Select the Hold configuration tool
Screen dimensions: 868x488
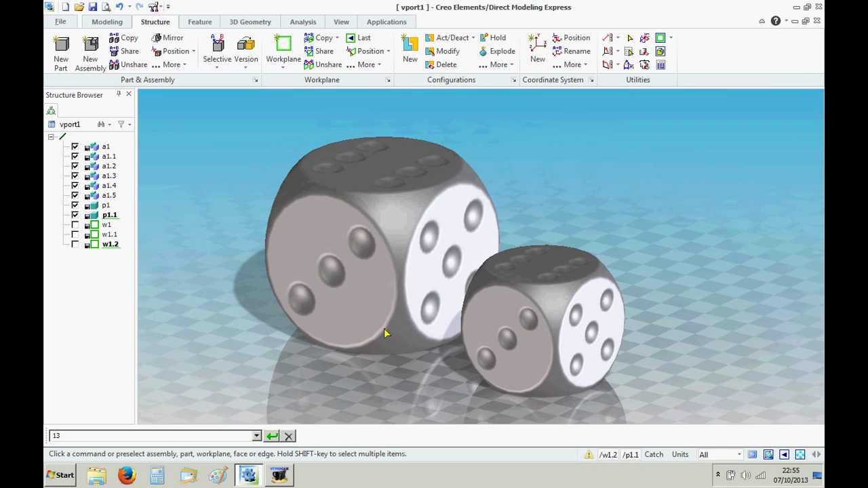click(492, 38)
